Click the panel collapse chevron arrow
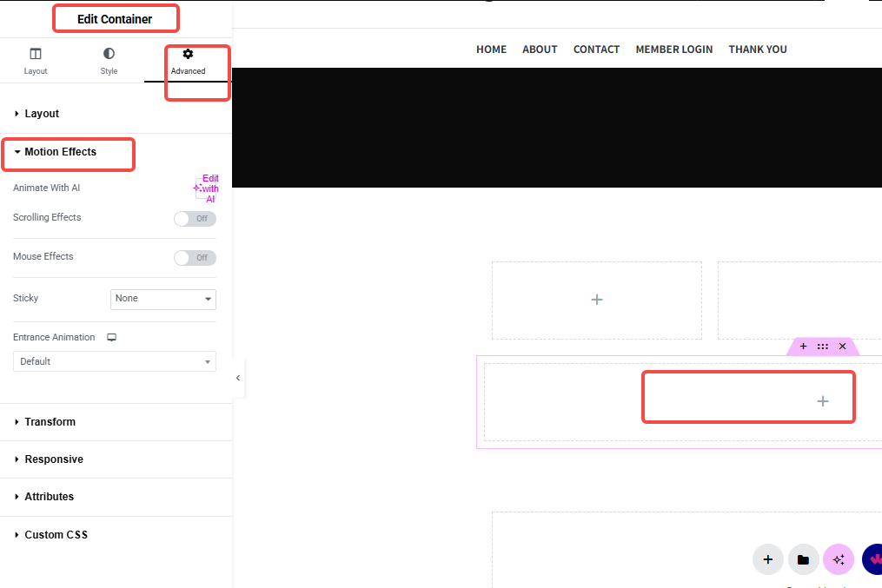Screen dimensions: 882x588 pyautogui.click(x=238, y=378)
